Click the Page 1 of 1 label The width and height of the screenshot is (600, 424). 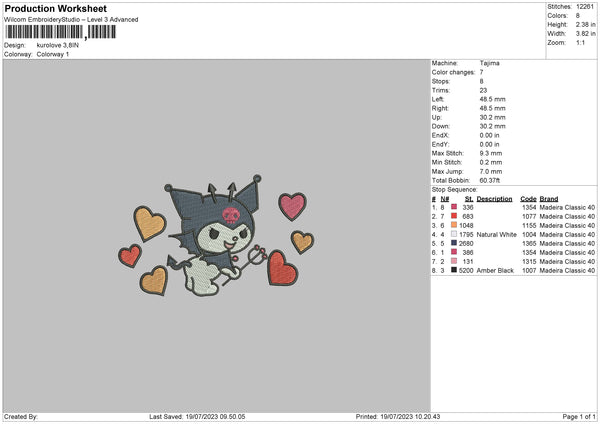pos(579,416)
